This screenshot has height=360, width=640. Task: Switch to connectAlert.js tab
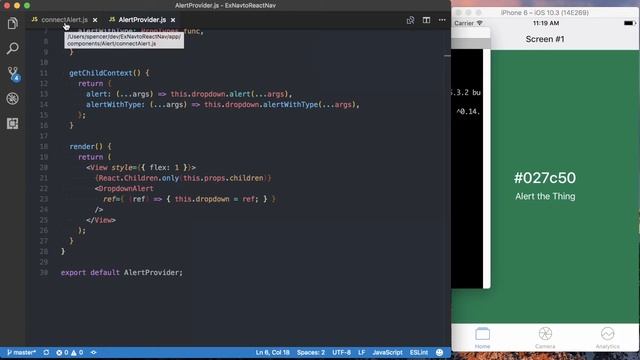point(64,20)
